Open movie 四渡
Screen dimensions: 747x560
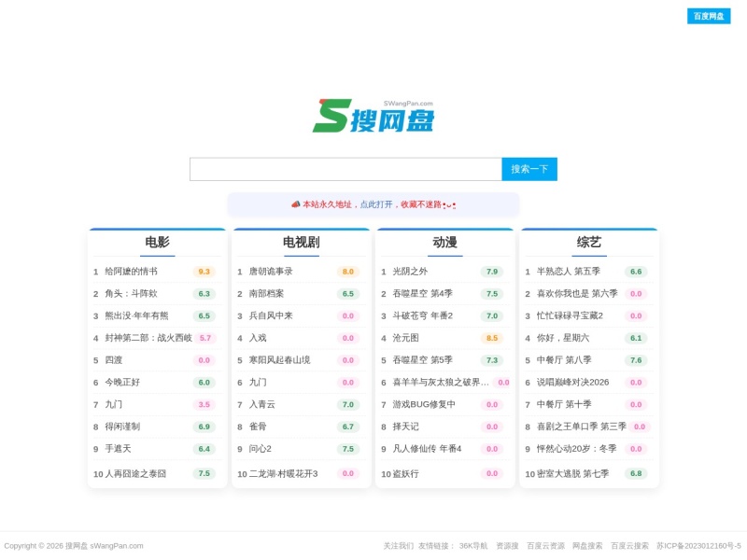113,360
